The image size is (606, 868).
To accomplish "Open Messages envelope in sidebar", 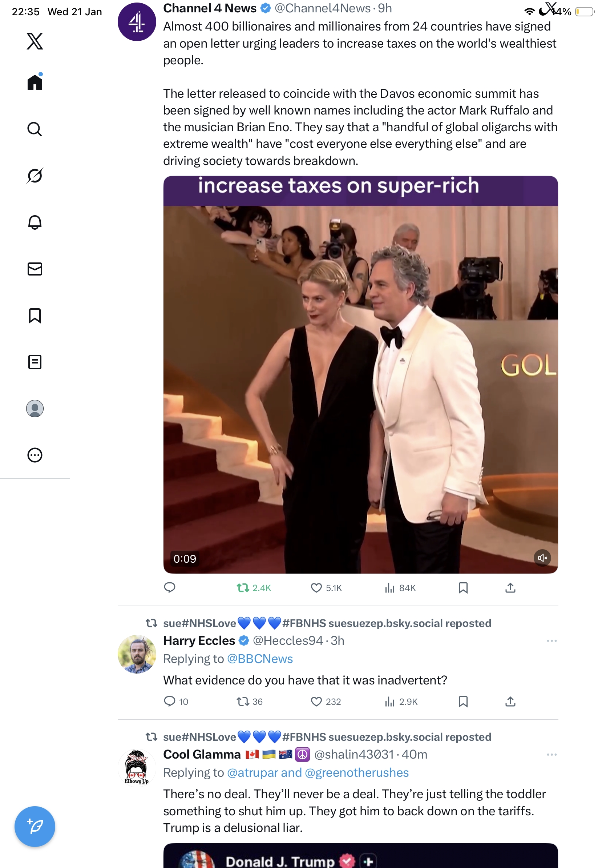I will [35, 269].
